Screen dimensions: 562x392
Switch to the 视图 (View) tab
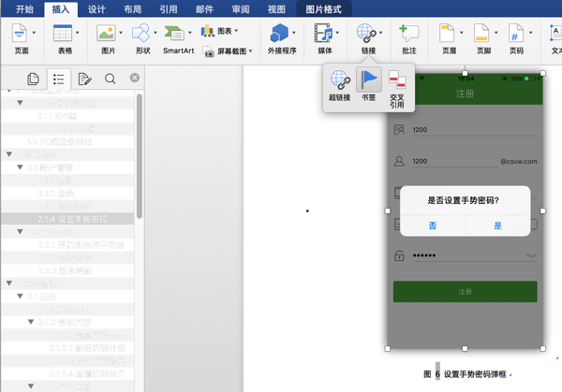[x=276, y=9]
